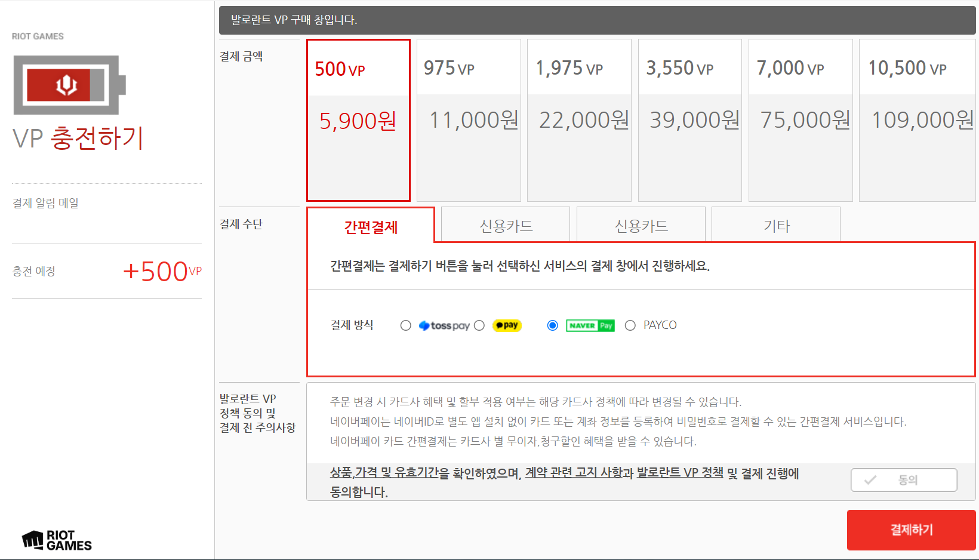Open the first 신용카드 tab

pos(506,226)
